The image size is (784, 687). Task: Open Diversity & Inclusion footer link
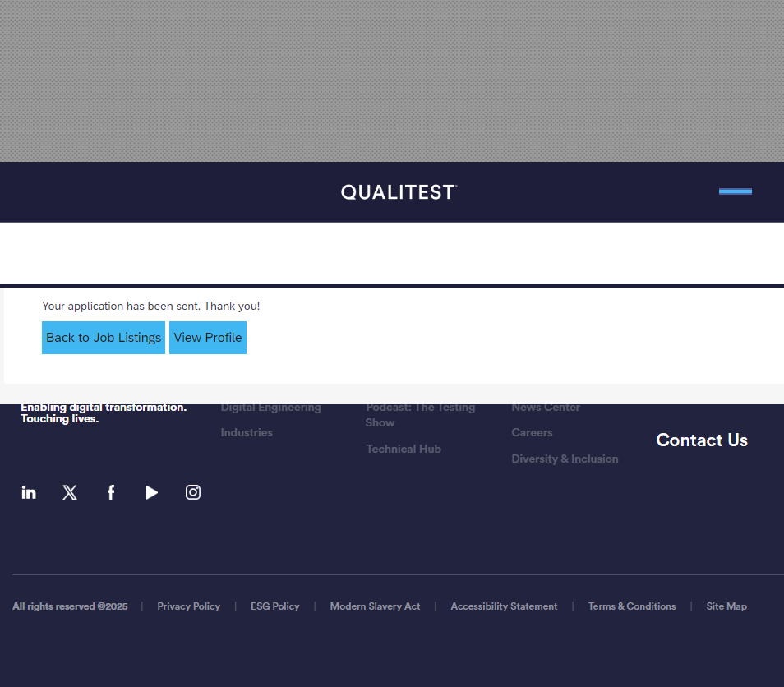coord(565,459)
